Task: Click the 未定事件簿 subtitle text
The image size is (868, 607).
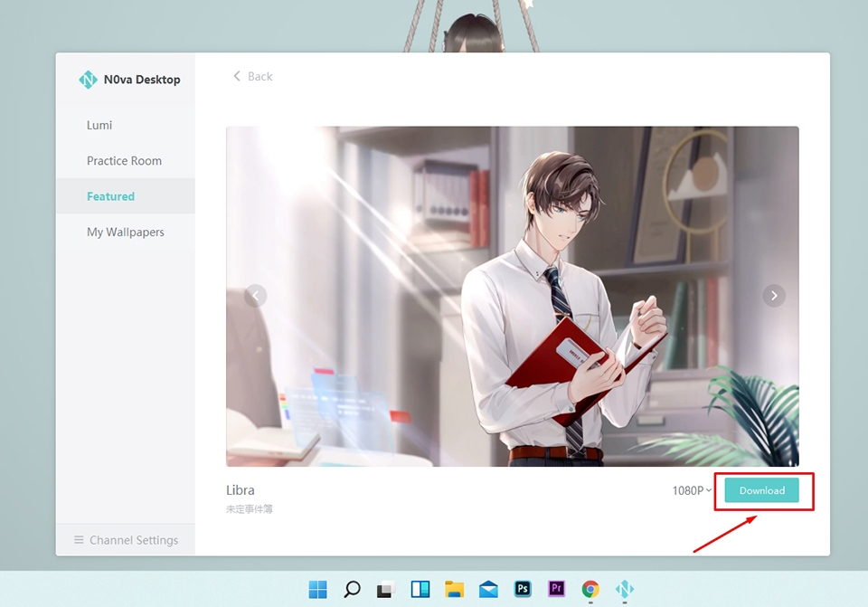Action: click(x=250, y=509)
